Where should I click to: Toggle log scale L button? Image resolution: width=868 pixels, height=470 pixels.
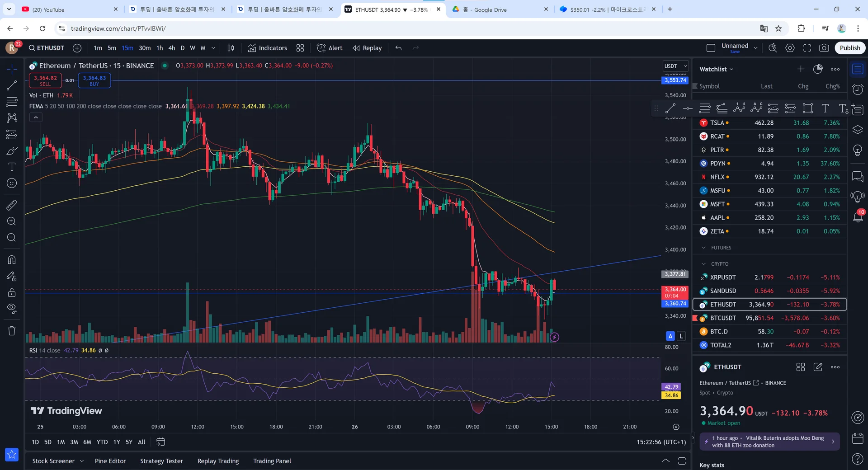tap(681, 336)
